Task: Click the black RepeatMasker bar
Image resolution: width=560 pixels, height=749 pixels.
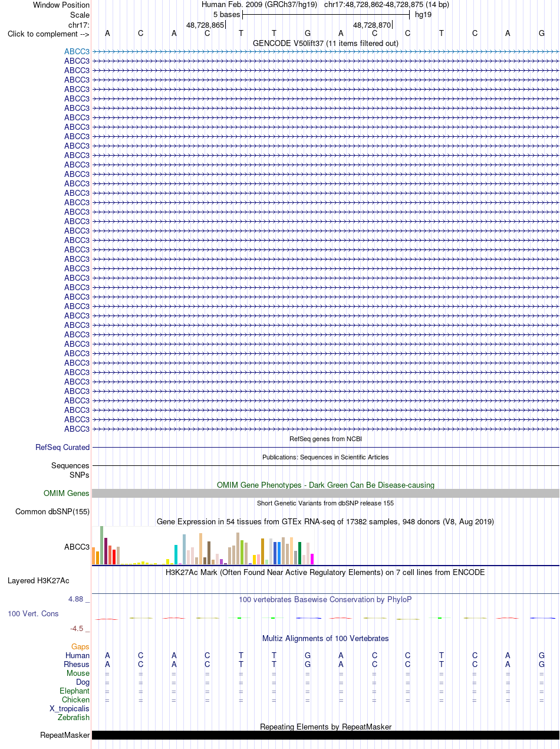Action: point(325,735)
